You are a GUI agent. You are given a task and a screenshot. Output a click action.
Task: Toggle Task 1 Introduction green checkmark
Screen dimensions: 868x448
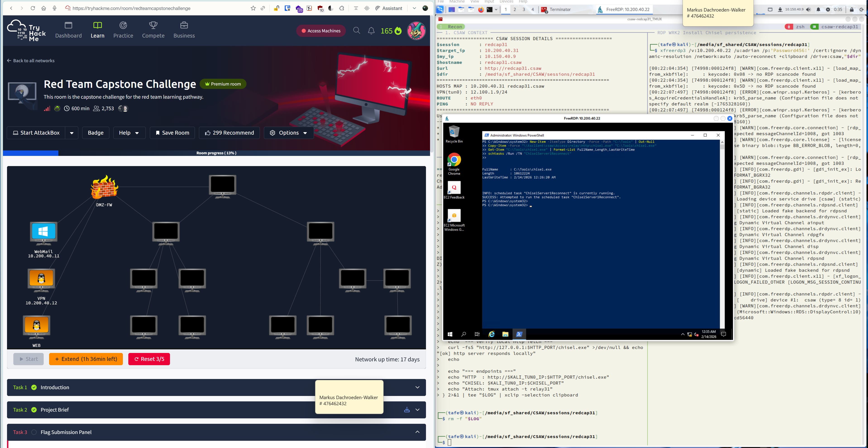(34, 387)
